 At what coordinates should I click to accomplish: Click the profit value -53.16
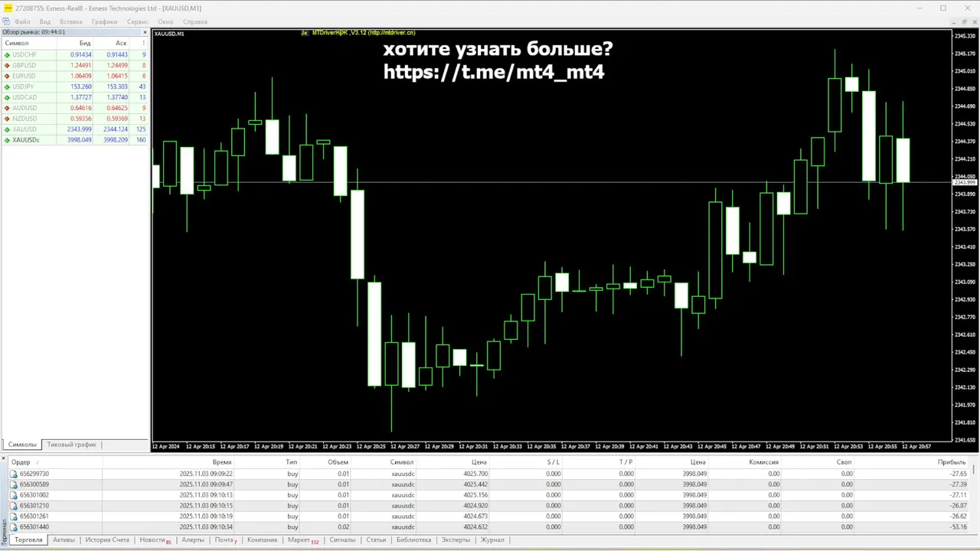(957, 527)
